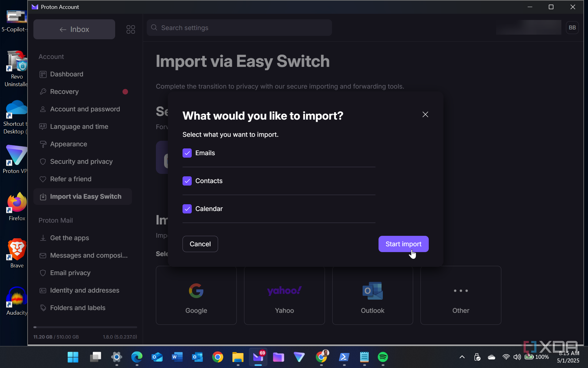Viewport: 588px width, 368px height.
Task: Click the Folders and labels tag icon
Action: tap(43, 308)
